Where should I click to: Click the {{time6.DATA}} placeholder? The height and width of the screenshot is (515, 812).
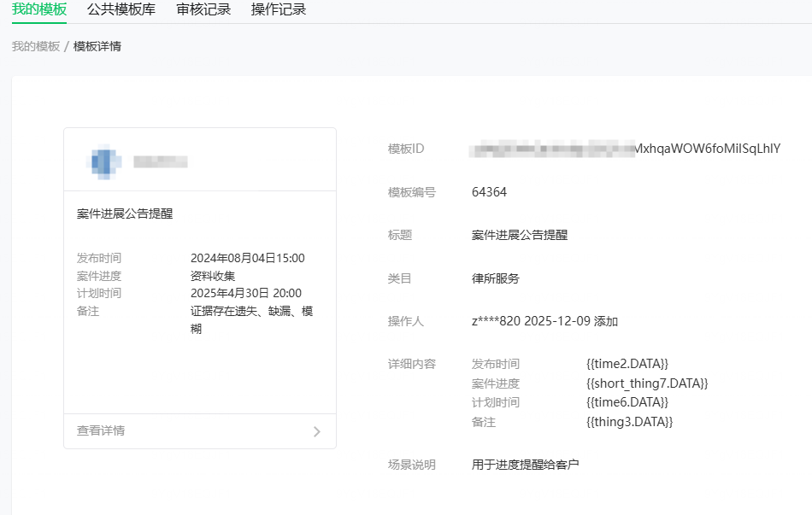[x=627, y=402]
